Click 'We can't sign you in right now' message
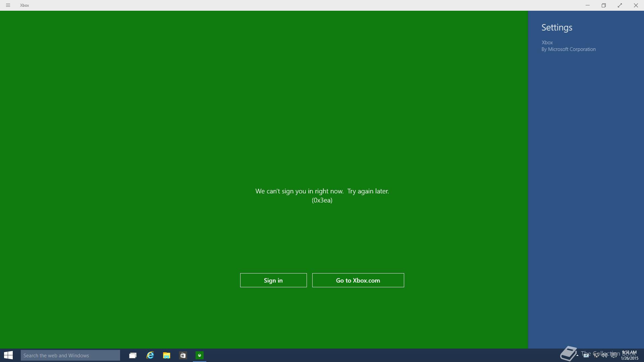Image resolution: width=644 pixels, height=362 pixels. click(x=322, y=191)
